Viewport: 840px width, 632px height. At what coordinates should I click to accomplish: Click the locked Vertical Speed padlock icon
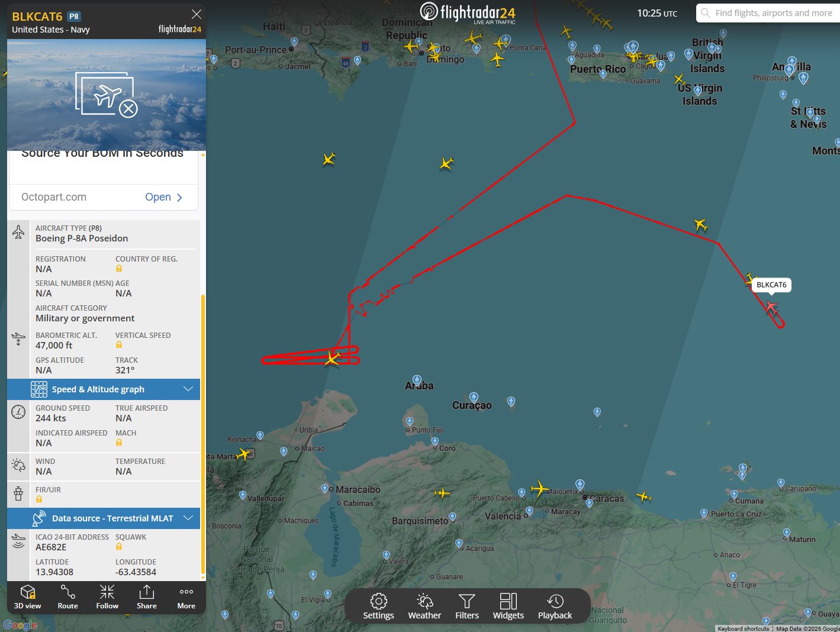[119, 345]
